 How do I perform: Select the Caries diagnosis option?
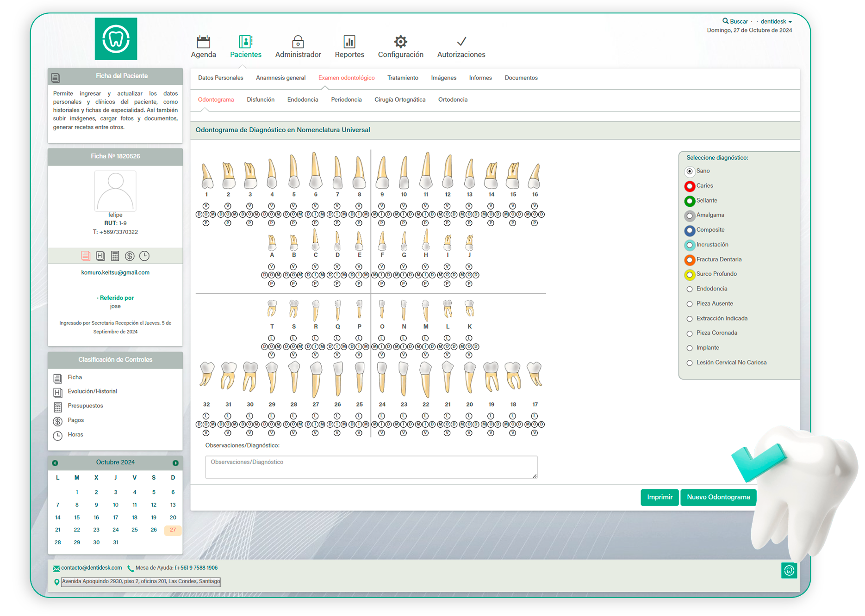pyautogui.click(x=690, y=186)
